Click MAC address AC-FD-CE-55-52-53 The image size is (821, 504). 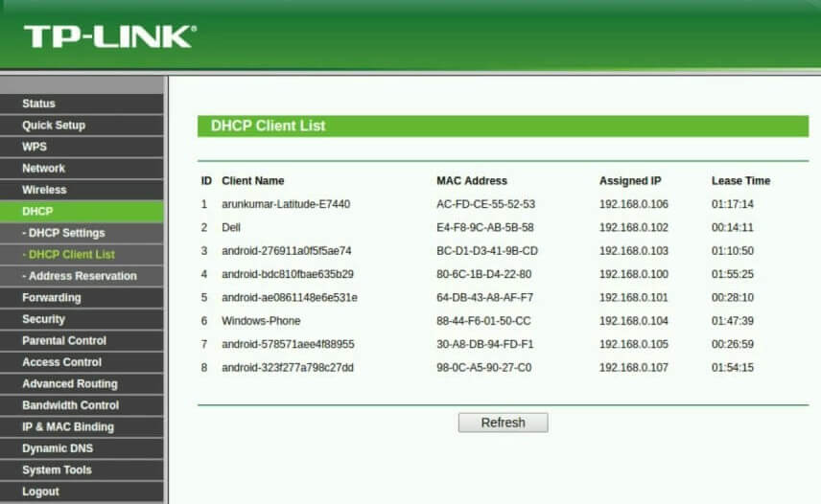pos(486,204)
